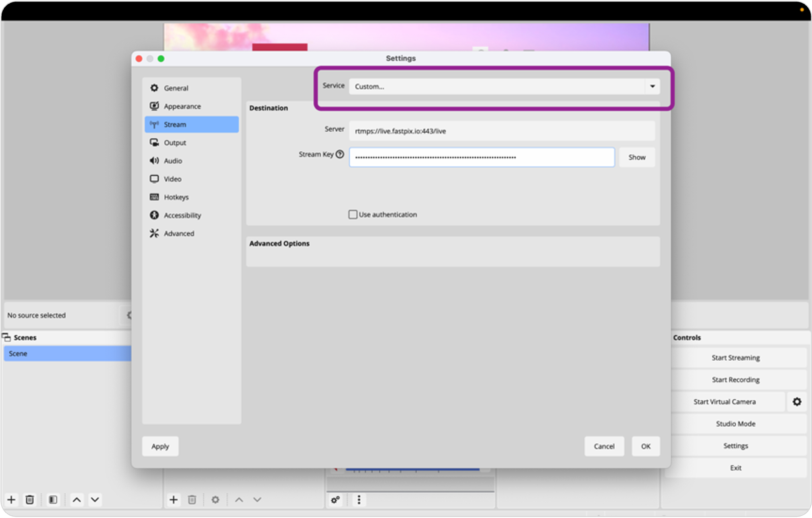Click Start Recording in Controls dock

pos(736,380)
